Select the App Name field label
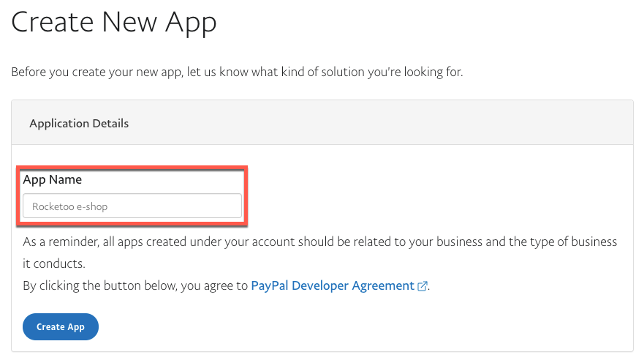This screenshot has width=644, height=363. pyautogui.click(x=53, y=179)
